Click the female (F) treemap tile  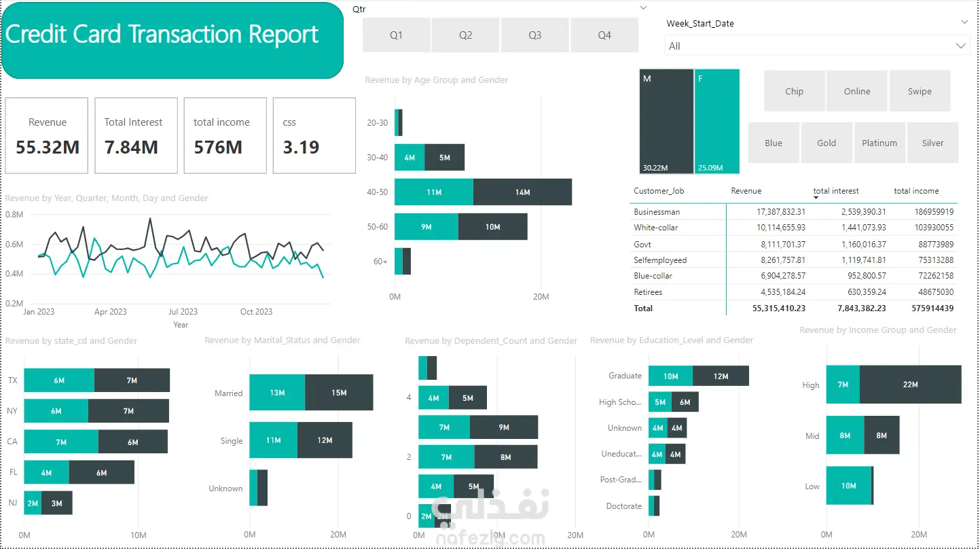click(x=717, y=122)
